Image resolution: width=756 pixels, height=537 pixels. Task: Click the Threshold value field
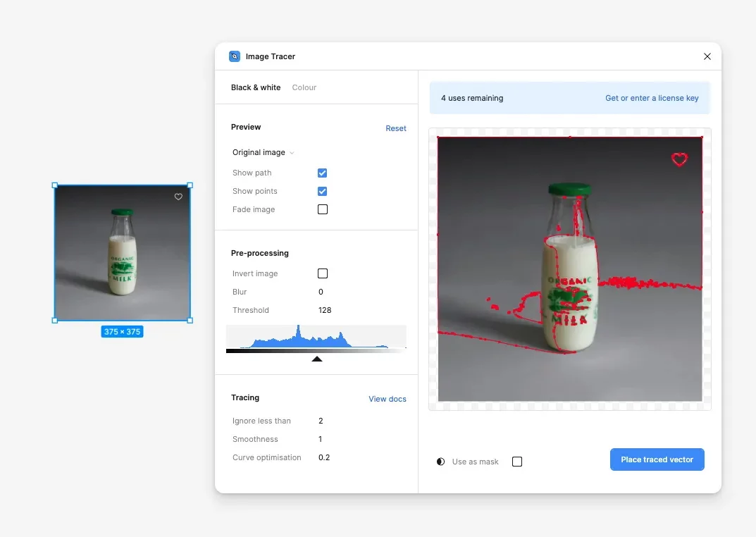tap(325, 310)
